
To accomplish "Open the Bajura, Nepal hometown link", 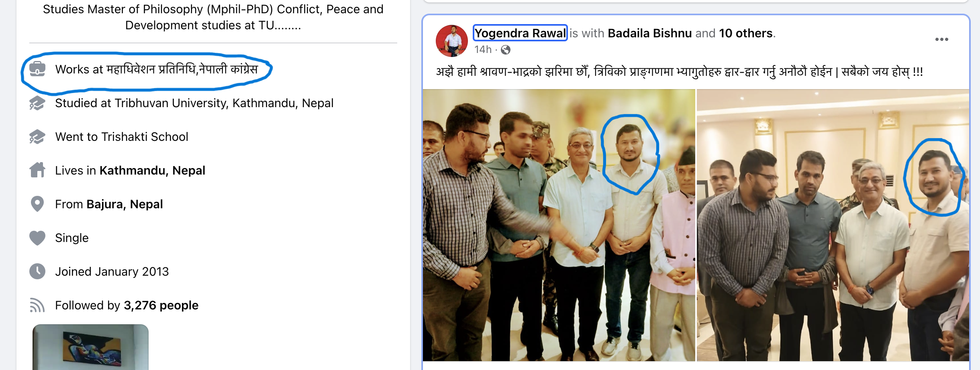I will pyautogui.click(x=125, y=204).
